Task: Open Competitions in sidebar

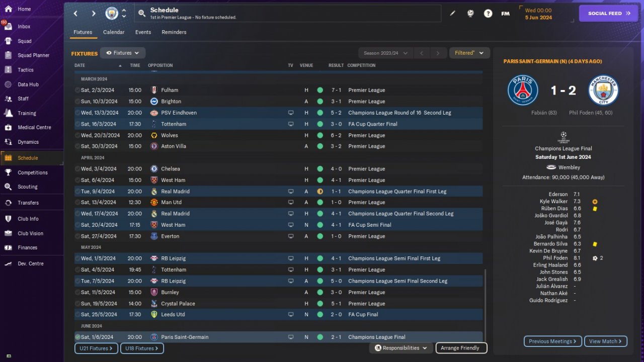Action: pyautogui.click(x=33, y=172)
